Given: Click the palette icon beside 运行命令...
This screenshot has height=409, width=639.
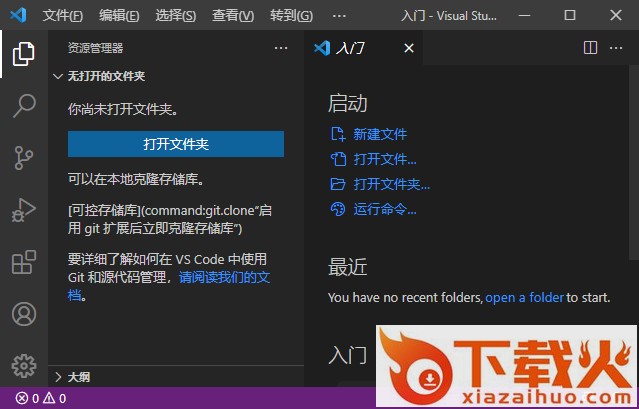Looking at the screenshot, I should click(x=338, y=210).
